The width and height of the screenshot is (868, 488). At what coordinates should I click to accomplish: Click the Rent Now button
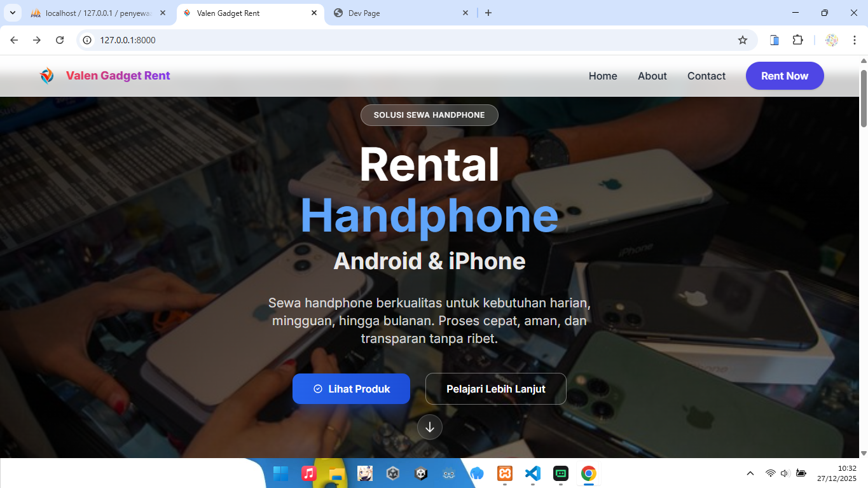(x=784, y=76)
